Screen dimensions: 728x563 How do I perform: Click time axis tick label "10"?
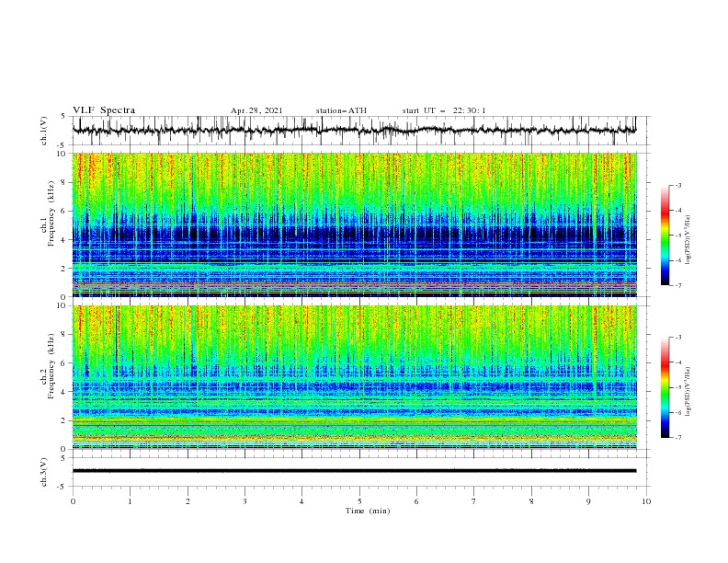(646, 501)
